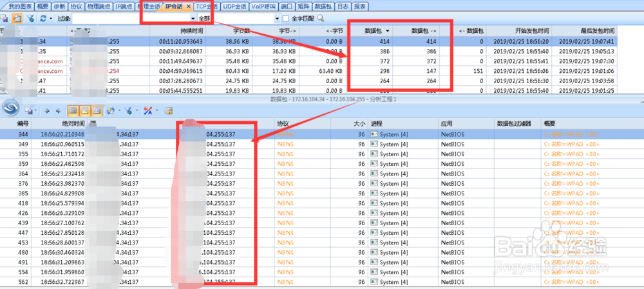The height and width of the screenshot is (289, 644).
Task: Open the 端口 tab
Action: [287, 6]
